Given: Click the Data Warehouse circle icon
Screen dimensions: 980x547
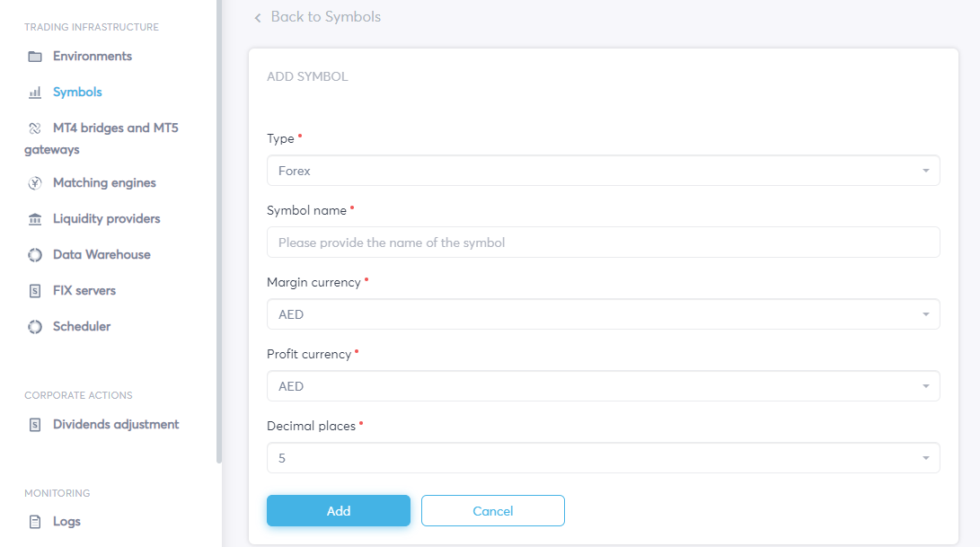Looking at the screenshot, I should click(x=35, y=255).
